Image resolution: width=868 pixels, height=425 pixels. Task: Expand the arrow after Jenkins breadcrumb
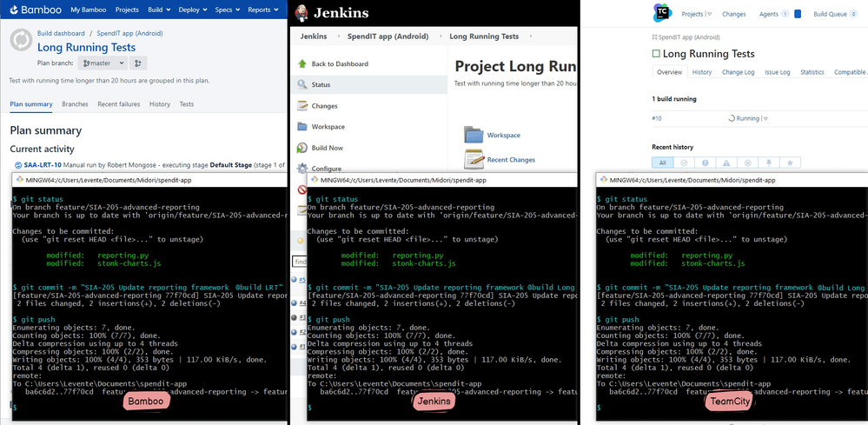coord(337,37)
